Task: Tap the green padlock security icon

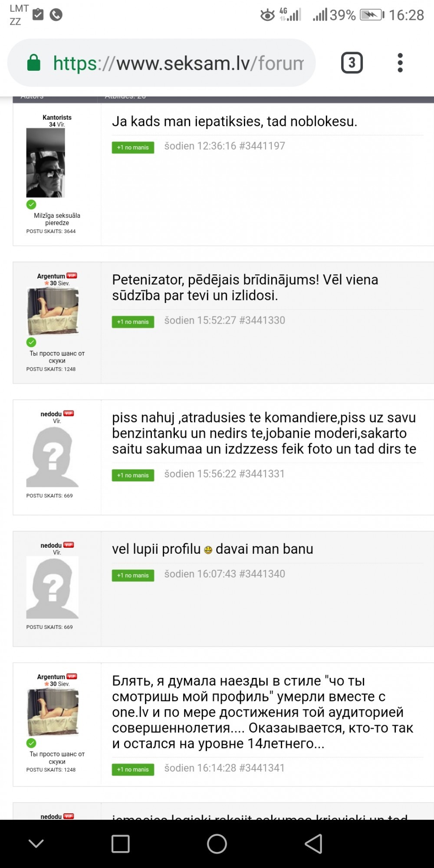Action: coord(34,62)
